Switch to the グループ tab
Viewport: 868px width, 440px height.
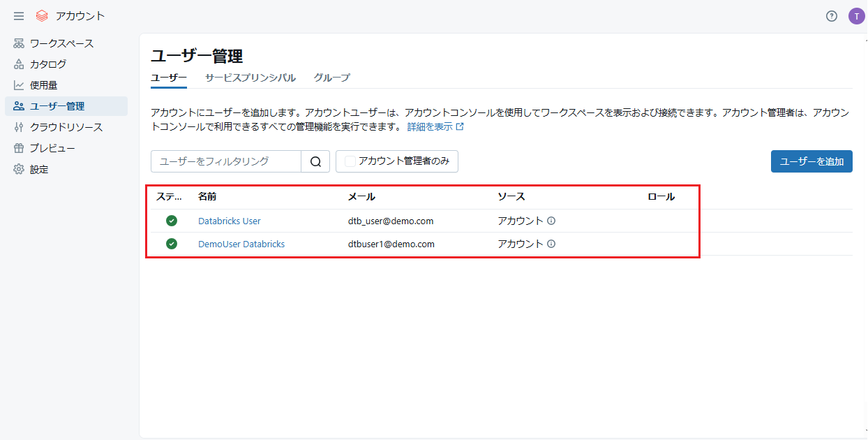point(331,78)
